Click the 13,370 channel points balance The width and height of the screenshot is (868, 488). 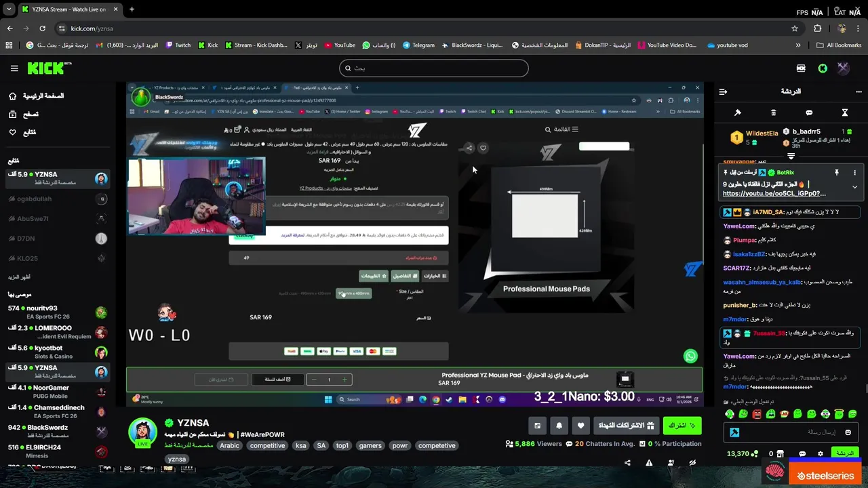[742, 453]
